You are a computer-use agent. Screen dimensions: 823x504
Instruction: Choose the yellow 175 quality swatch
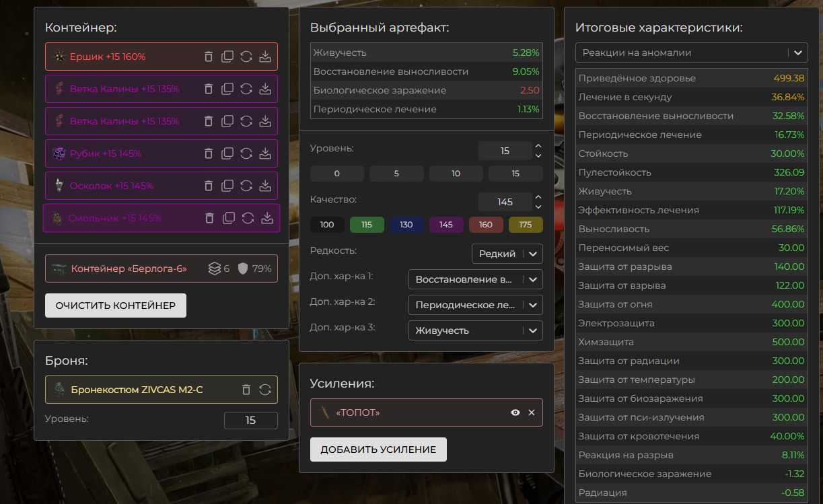[x=525, y=225]
